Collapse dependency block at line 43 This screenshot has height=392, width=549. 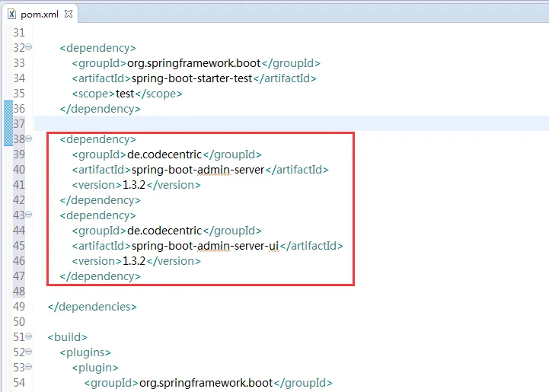[x=29, y=214]
